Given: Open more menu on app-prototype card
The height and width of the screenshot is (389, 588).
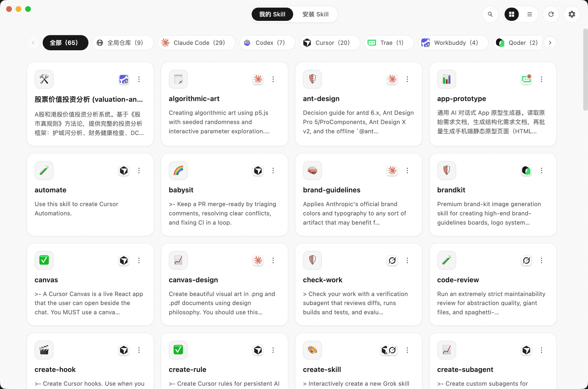Looking at the screenshot, I should [x=542, y=79].
